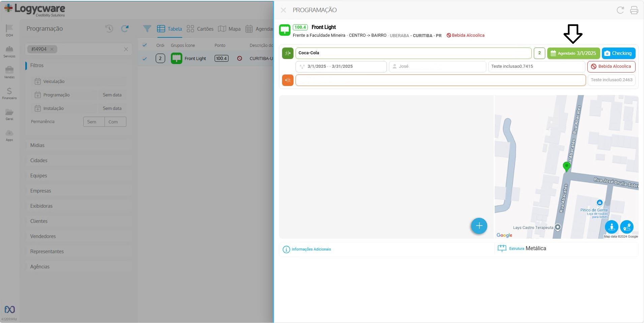The height and width of the screenshot is (323, 644).
Task: Open Informações Adicionais info icon
Action: 286,249
